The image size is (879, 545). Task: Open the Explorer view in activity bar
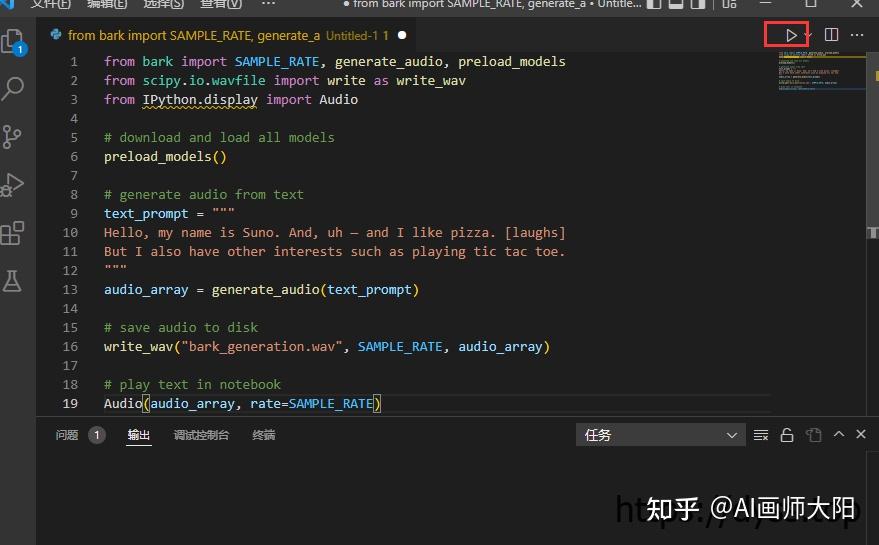(x=13, y=42)
